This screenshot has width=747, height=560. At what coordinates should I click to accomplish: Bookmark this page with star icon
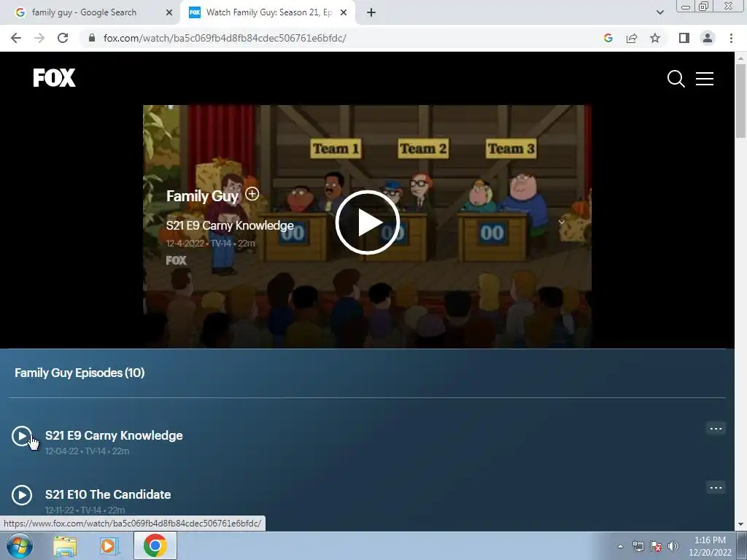(655, 38)
